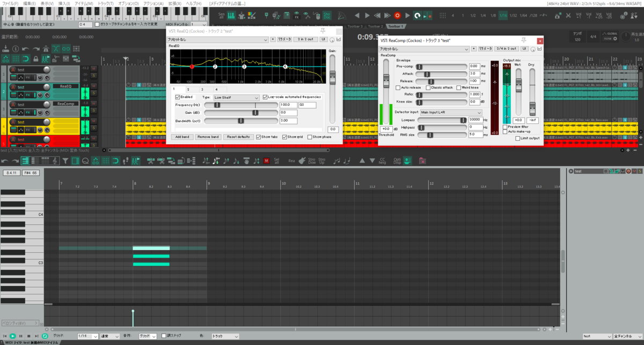Open the ReaEQ preset dropdown
Image resolution: width=644 pixels, height=345 pixels.
pyautogui.click(x=217, y=39)
